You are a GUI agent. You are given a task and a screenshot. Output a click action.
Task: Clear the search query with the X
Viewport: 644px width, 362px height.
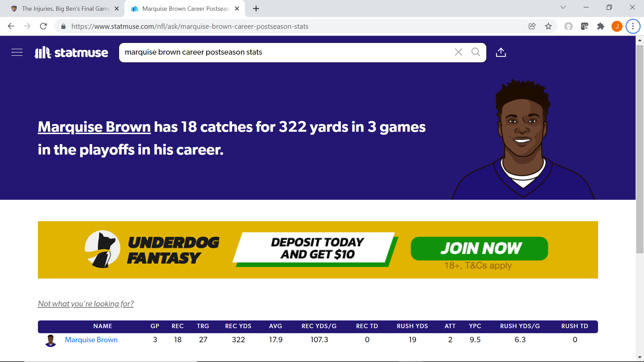click(458, 52)
